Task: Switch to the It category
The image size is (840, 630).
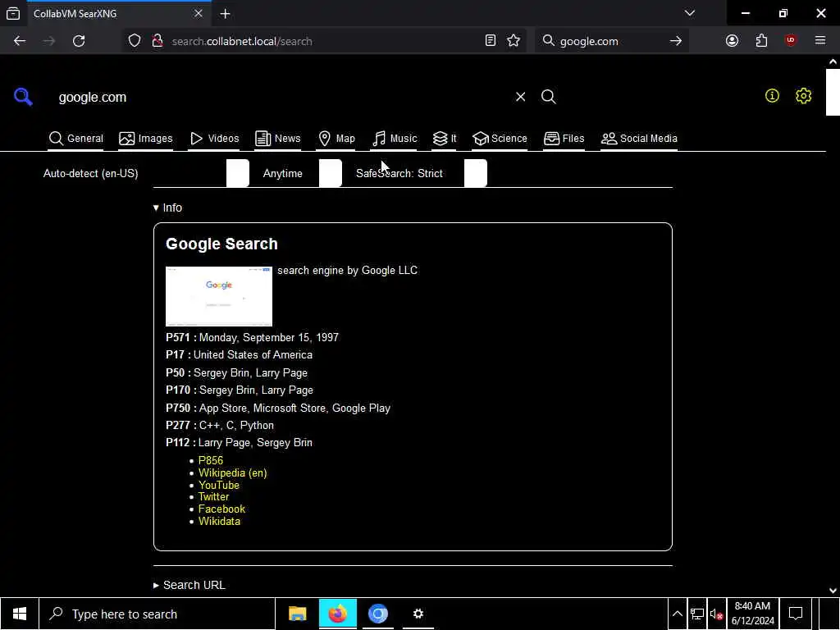Action: (x=444, y=139)
